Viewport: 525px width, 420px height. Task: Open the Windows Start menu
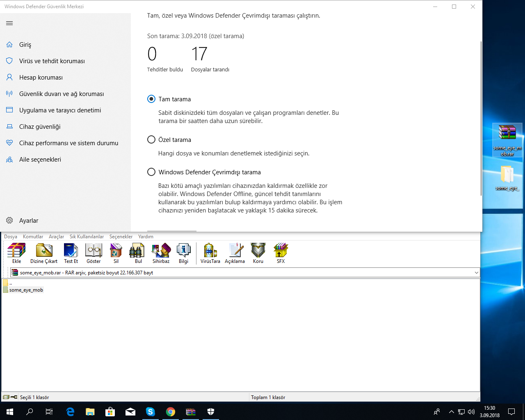[10, 412]
